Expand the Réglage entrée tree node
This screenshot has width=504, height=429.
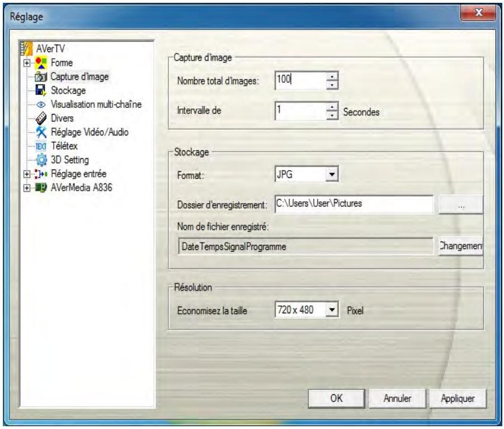coord(27,174)
